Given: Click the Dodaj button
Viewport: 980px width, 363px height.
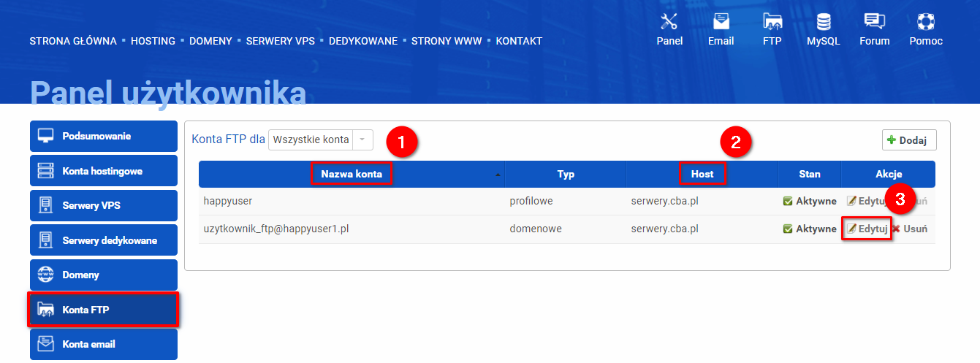Looking at the screenshot, I should click(x=909, y=140).
